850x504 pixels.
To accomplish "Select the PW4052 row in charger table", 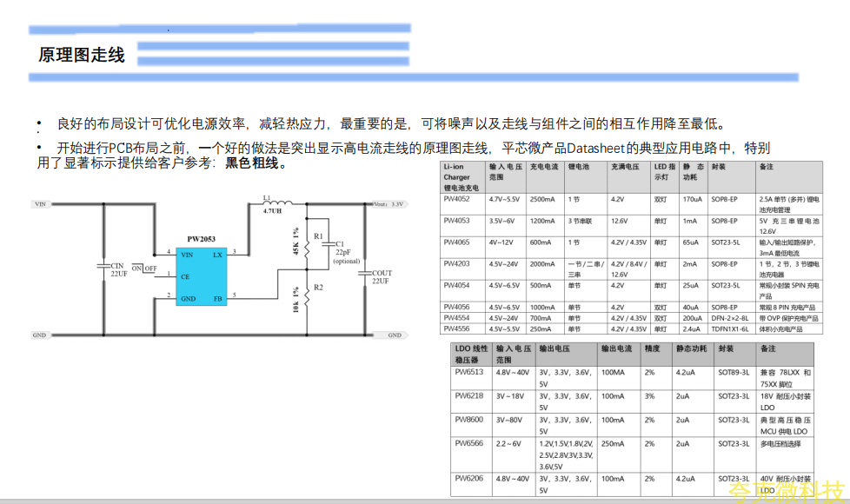I will pos(456,199).
